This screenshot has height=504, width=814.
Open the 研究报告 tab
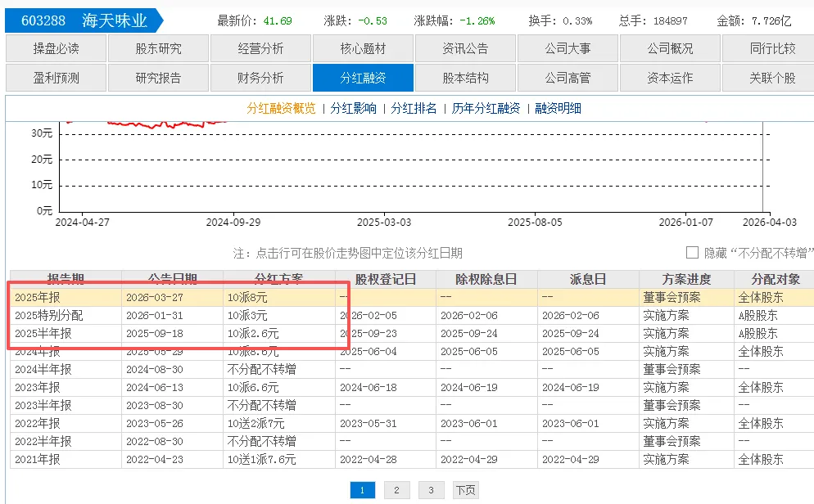158,78
